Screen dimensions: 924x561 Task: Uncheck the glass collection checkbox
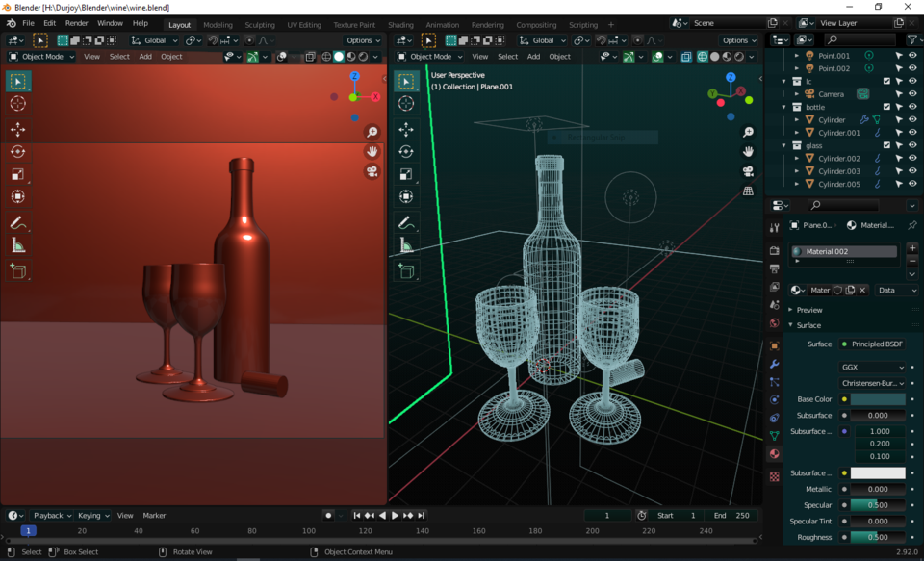(x=887, y=144)
